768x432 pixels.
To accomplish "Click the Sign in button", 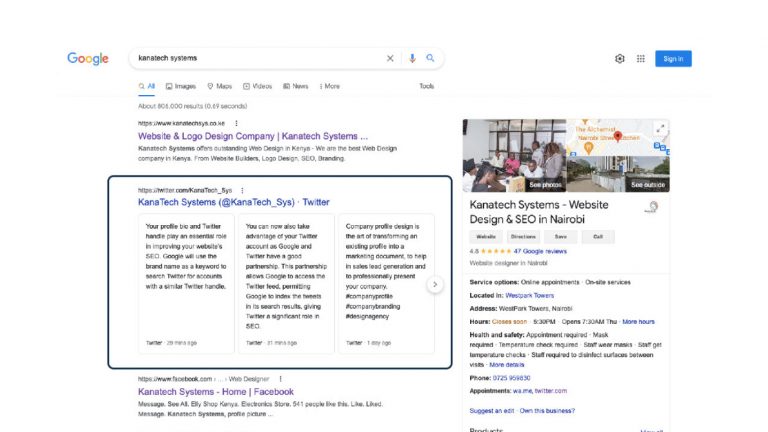I will click(673, 59).
